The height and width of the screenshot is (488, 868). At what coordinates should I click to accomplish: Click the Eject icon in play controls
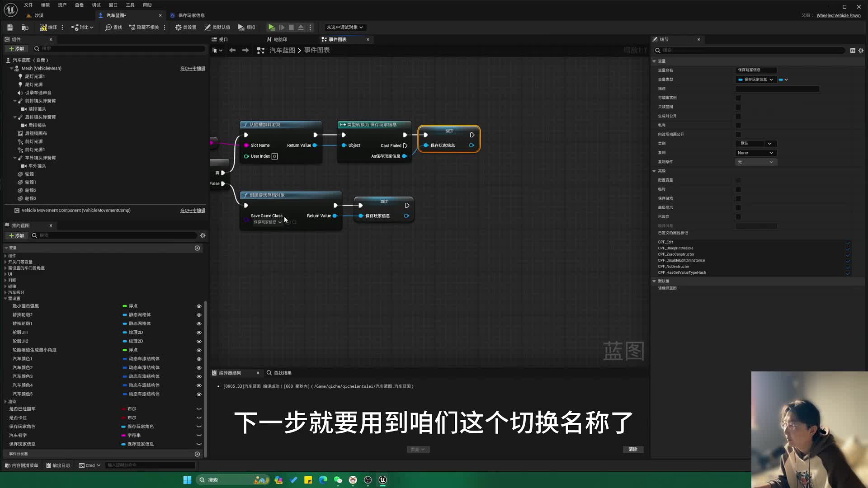tap(301, 28)
